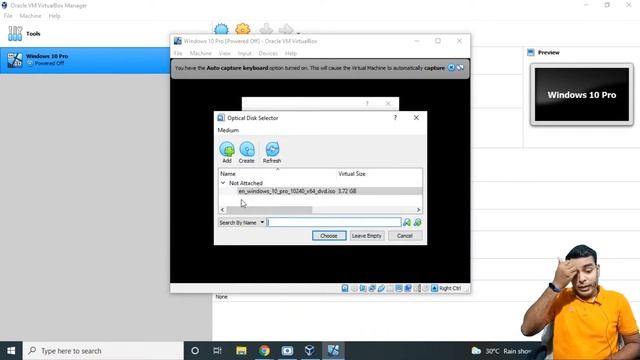Image resolution: width=640 pixels, height=360 pixels.
Task: Click the network status bar icon
Action: pyautogui.click(x=372, y=288)
